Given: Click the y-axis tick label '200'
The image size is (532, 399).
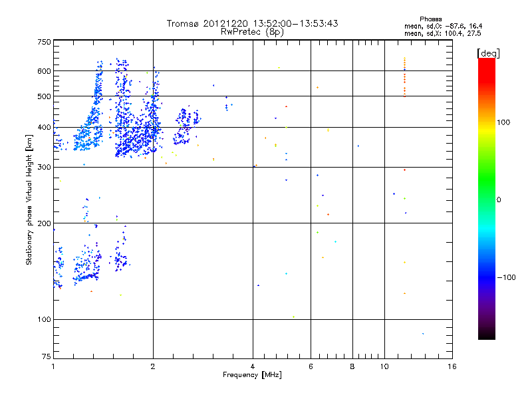Looking at the screenshot, I should tap(45, 223).
